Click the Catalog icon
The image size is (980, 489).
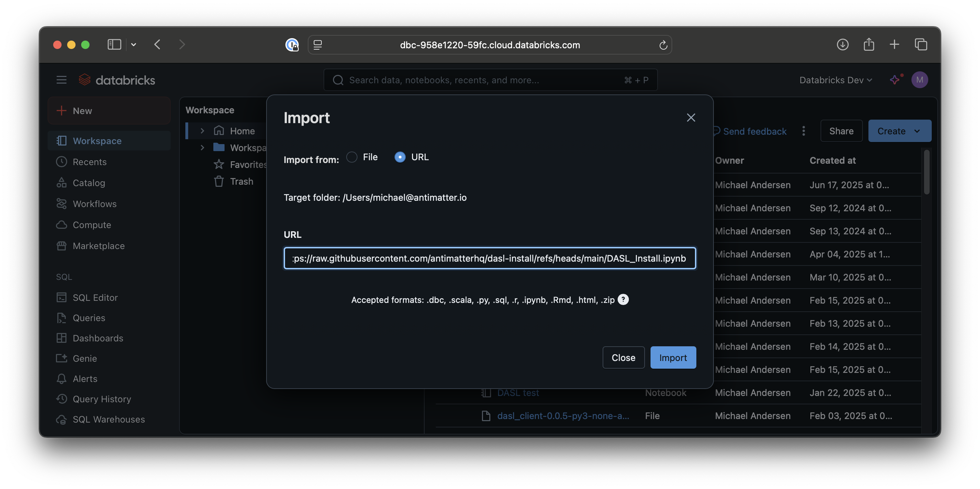click(x=61, y=183)
